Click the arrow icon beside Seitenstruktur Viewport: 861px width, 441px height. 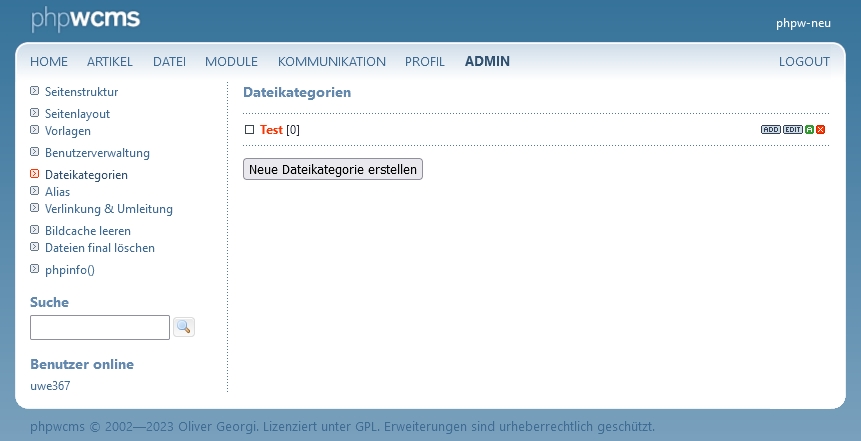35,91
